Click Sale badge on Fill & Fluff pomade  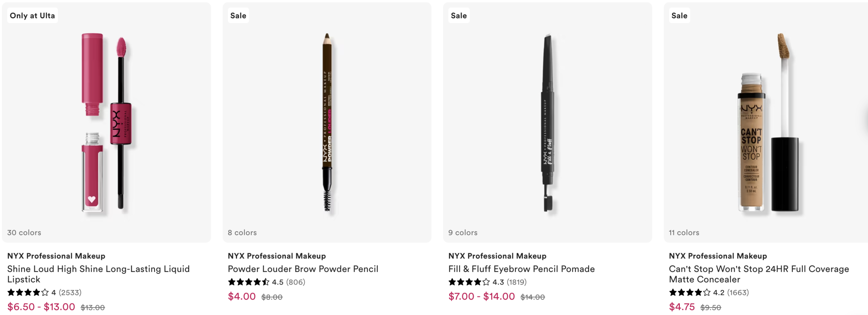tap(458, 16)
